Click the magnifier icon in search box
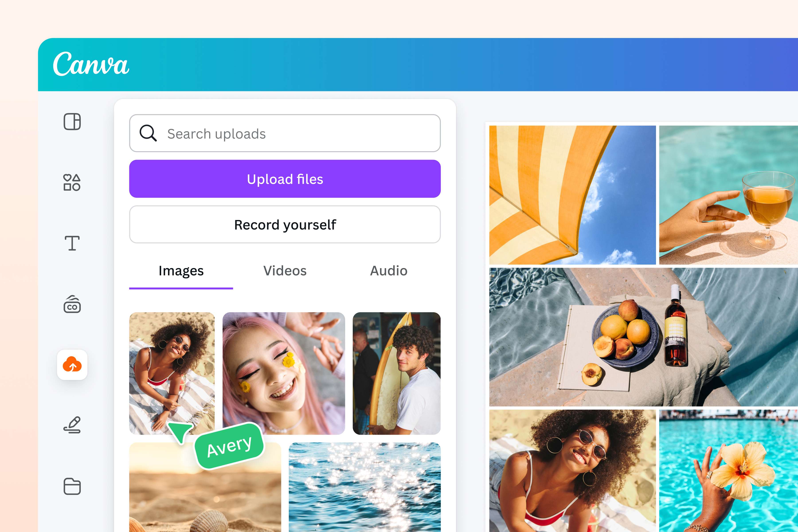The width and height of the screenshot is (798, 532). click(148, 133)
